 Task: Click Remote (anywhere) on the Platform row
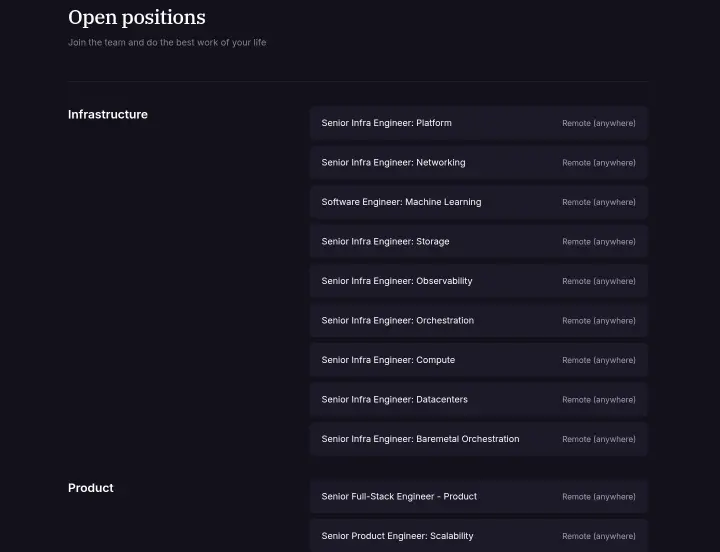tap(599, 123)
